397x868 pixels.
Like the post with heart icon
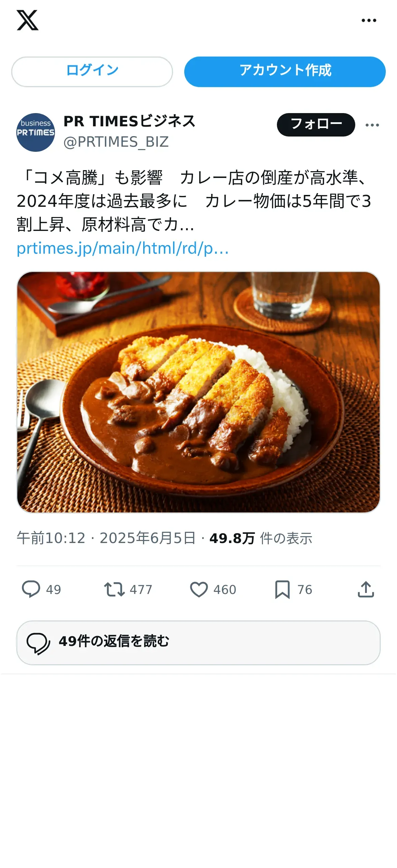[x=199, y=589]
